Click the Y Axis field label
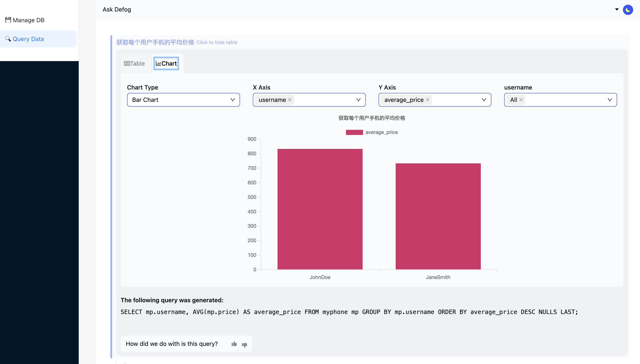 pos(387,87)
